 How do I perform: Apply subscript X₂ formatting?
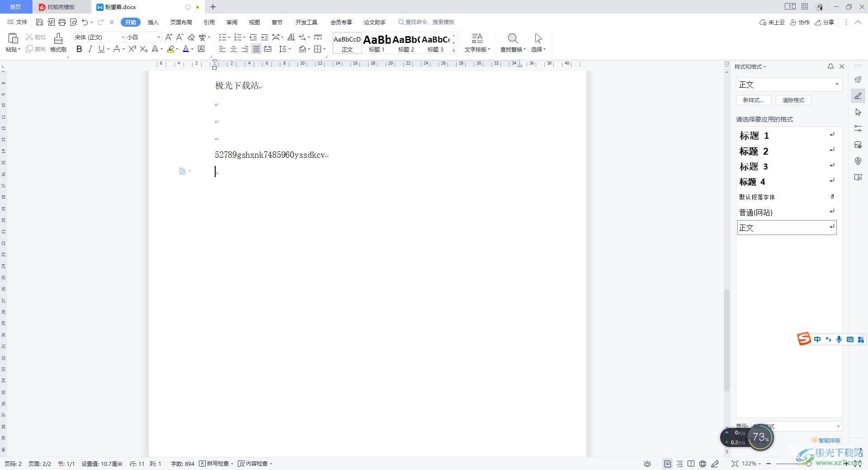(x=144, y=49)
